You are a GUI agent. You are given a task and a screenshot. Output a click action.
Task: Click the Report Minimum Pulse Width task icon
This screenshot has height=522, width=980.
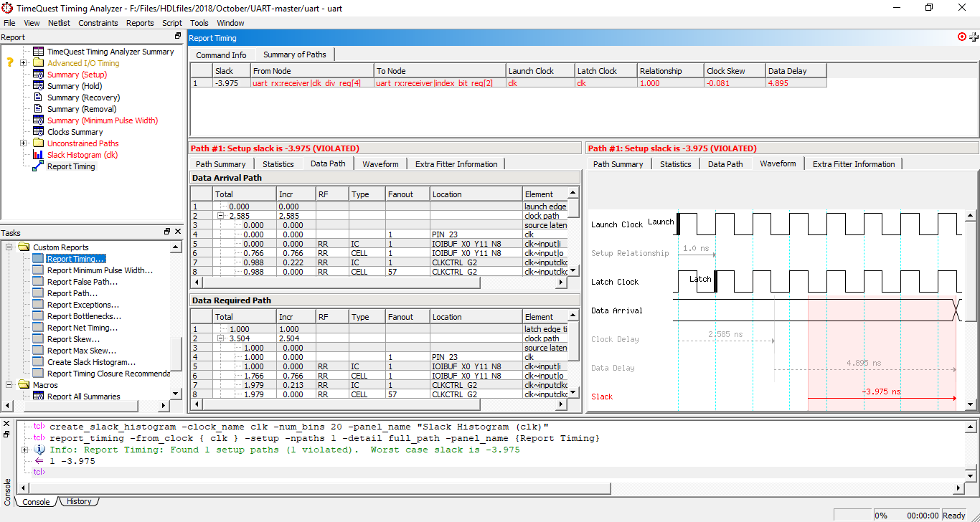38,270
